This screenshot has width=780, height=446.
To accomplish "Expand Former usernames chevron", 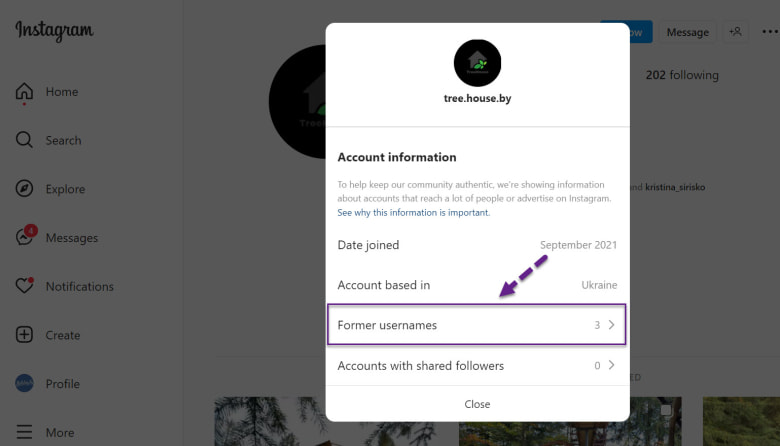I will [611, 325].
